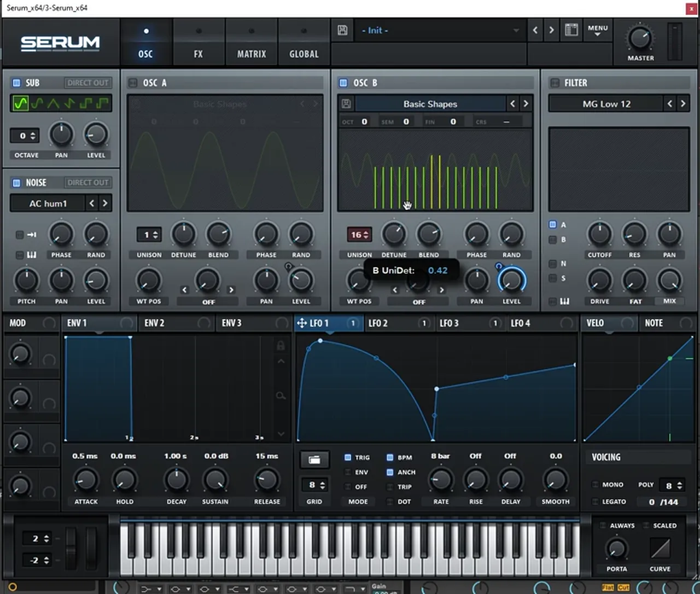Open the MG Low 12 filter type list
Viewport: 700px width, 594px height.
[x=606, y=104]
